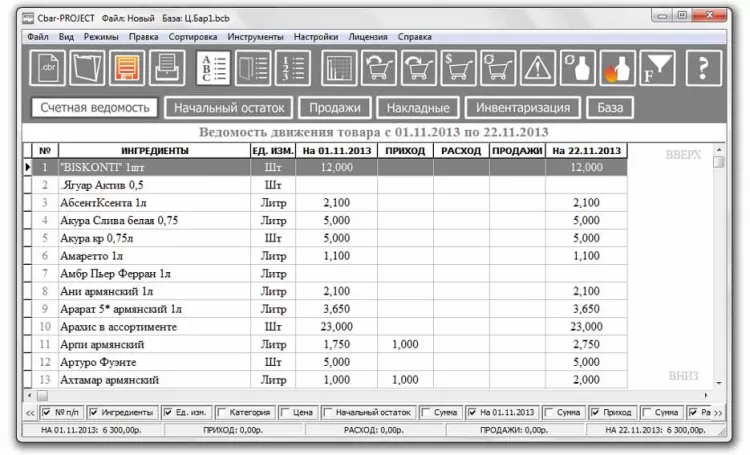Expand column options with the >> arrow
750x455 pixels.
click(x=718, y=413)
